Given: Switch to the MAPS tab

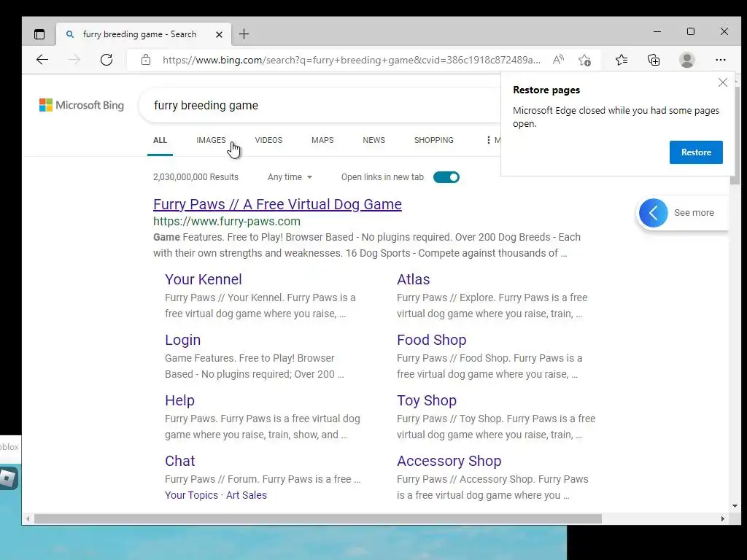Looking at the screenshot, I should [x=322, y=140].
